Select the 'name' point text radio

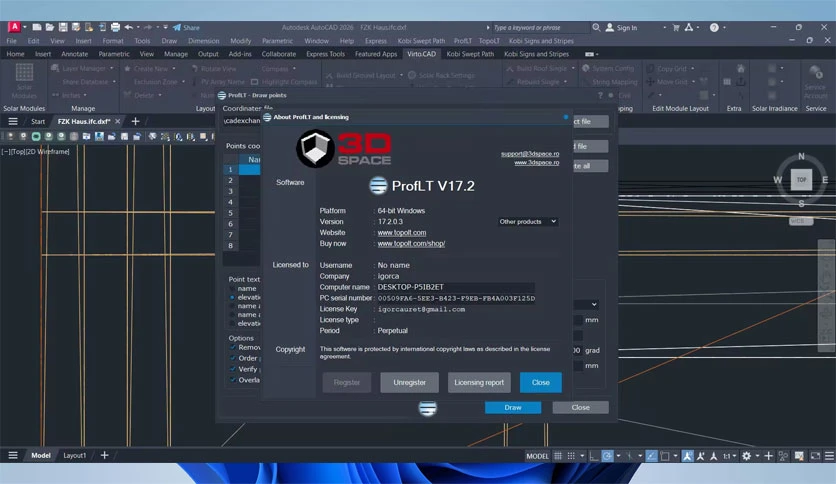point(232,288)
